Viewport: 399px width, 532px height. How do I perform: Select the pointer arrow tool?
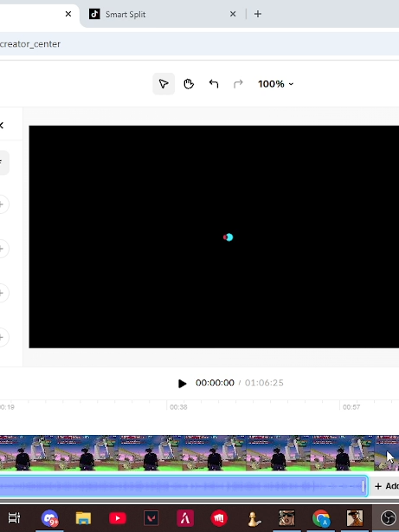tap(164, 84)
